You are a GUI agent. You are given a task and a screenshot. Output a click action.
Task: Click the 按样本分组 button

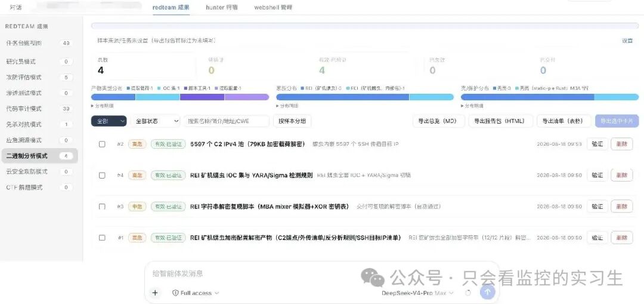click(292, 121)
